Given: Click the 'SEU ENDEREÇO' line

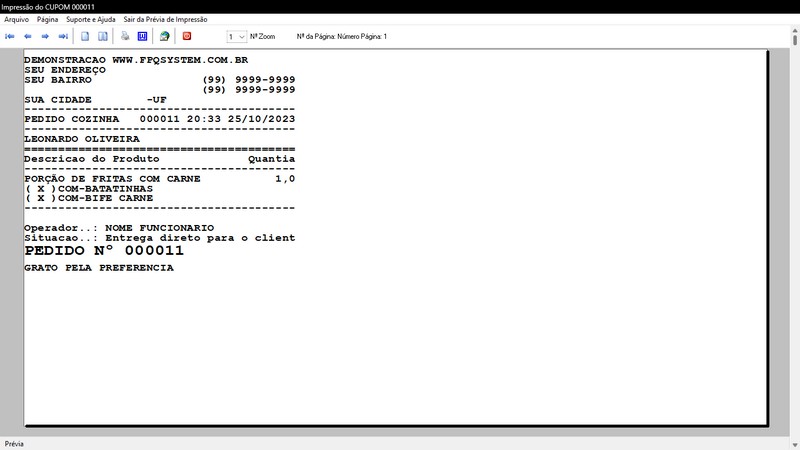Looking at the screenshot, I should coord(65,70).
